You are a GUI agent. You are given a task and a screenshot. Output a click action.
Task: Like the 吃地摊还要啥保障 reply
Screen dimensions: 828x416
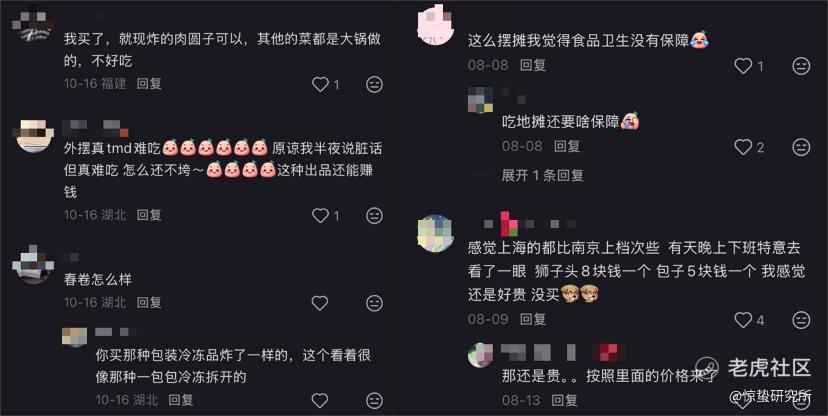(743, 147)
